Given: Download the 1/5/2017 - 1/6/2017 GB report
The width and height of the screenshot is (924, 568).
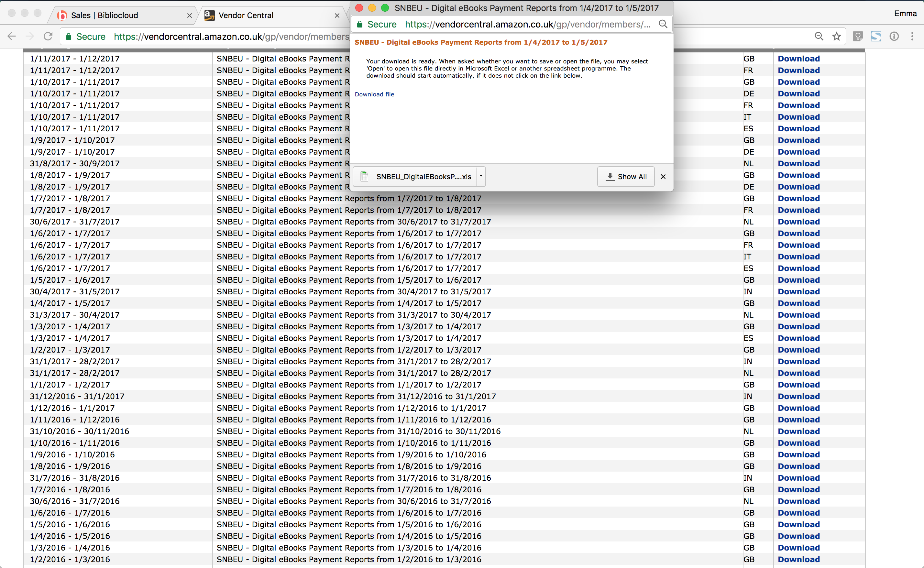Looking at the screenshot, I should pos(798,280).
